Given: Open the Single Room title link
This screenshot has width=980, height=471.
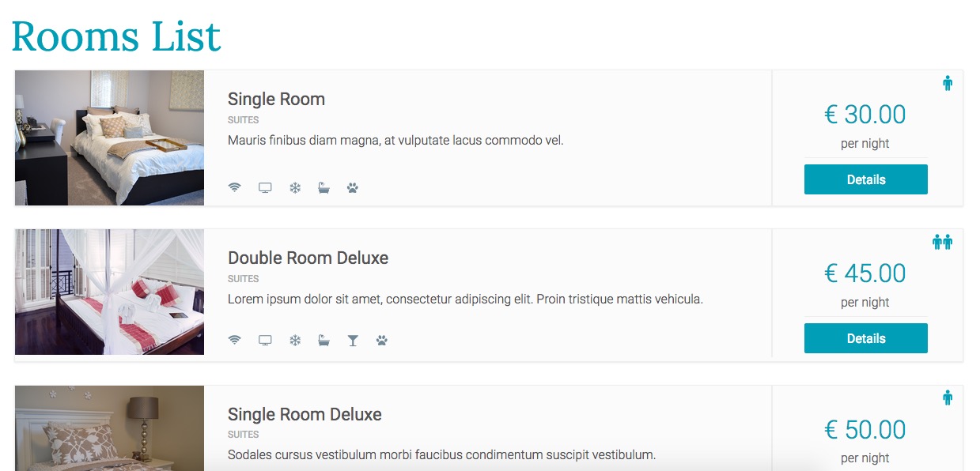Looking at the screenshot, I should pyautogui.click(x=276, y=99).
